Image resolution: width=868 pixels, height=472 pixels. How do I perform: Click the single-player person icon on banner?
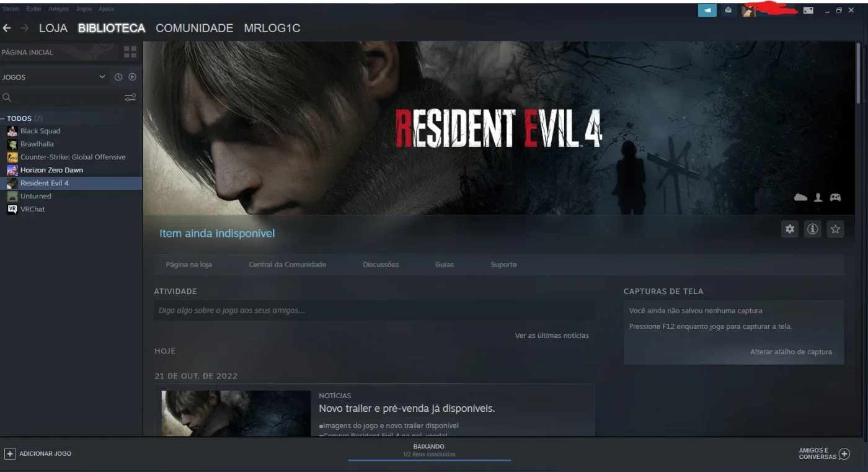[x=818, y=197]
